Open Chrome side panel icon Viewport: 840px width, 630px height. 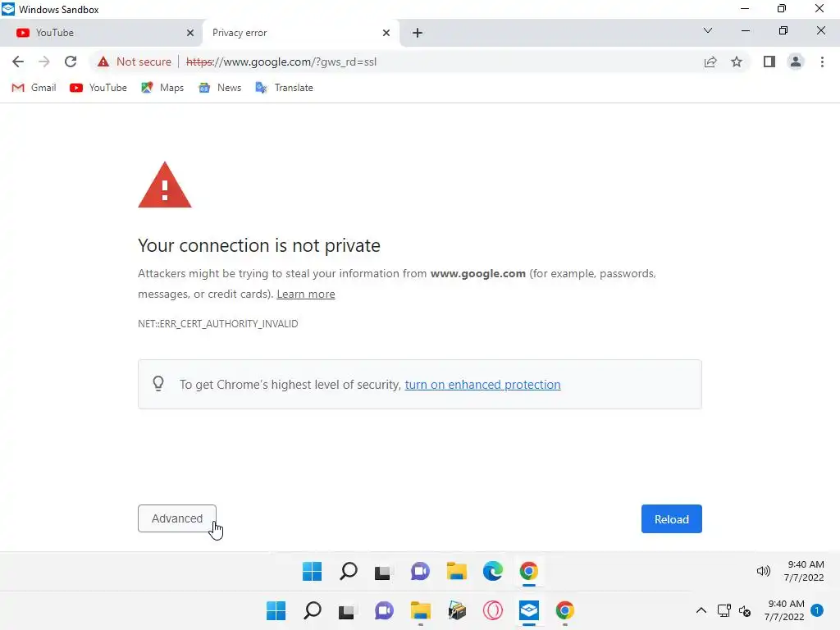click(769, 62)
